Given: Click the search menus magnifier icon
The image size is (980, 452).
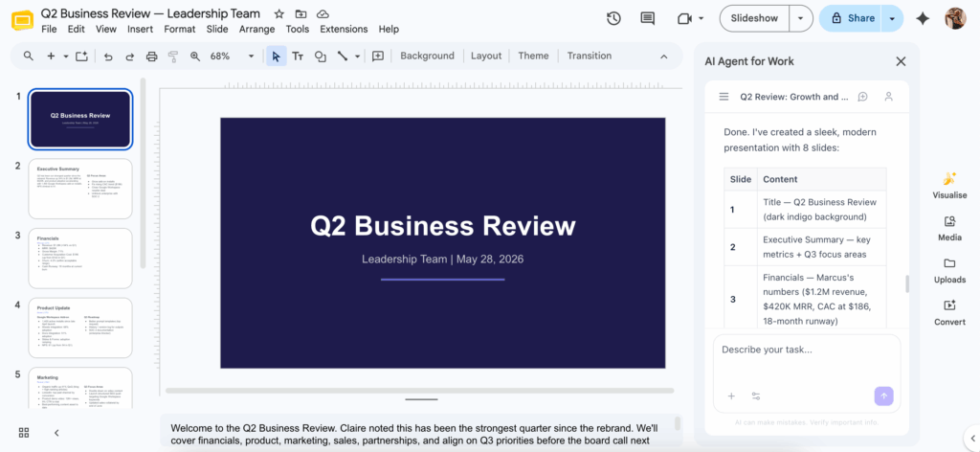Looking at the screenshot, I should point(28,56).
